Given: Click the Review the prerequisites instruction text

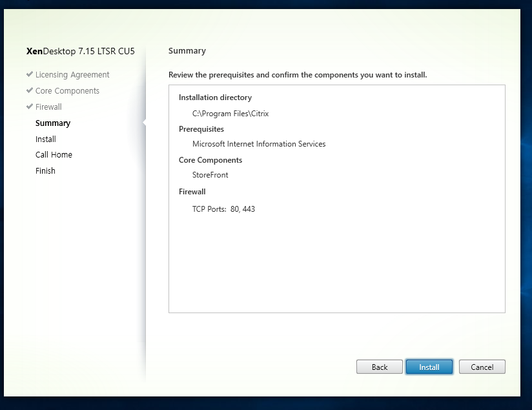Looking at the screenshot, I should [298, 75].
